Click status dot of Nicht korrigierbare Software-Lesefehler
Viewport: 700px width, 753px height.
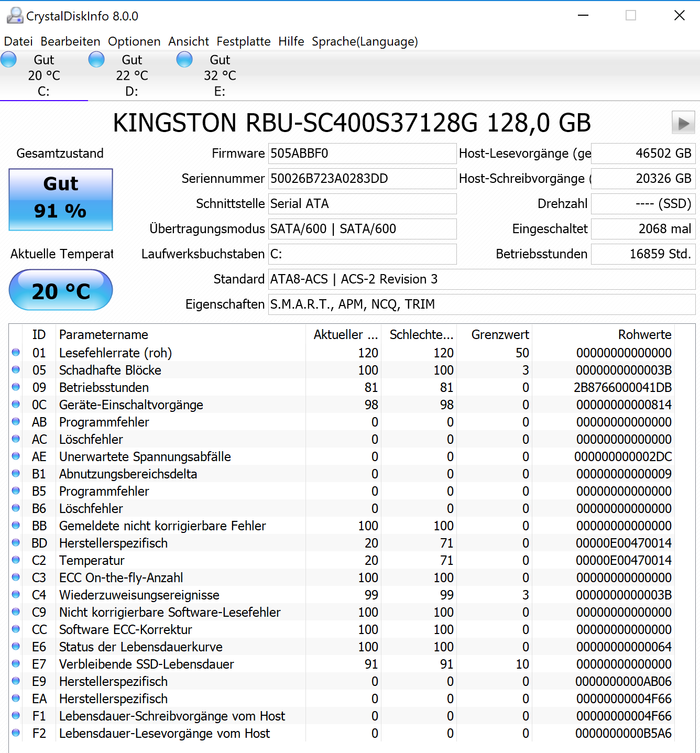[x=16, y=612]
